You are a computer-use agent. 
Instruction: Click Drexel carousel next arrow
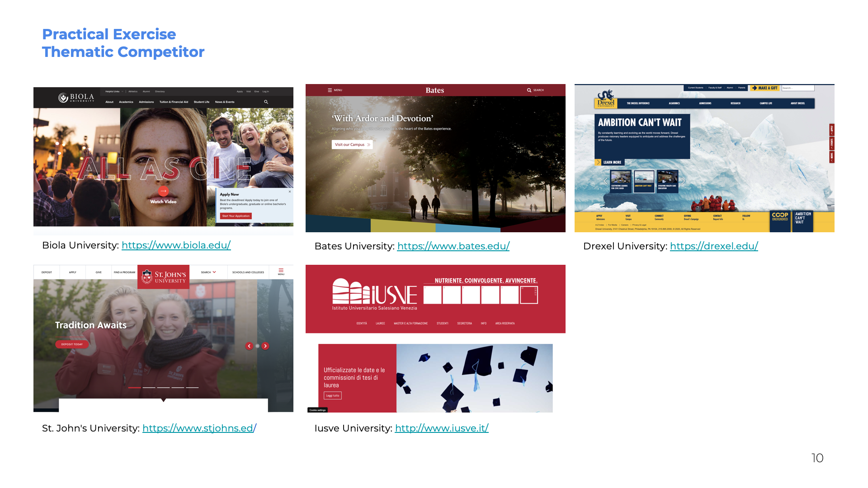click(683, 181)
